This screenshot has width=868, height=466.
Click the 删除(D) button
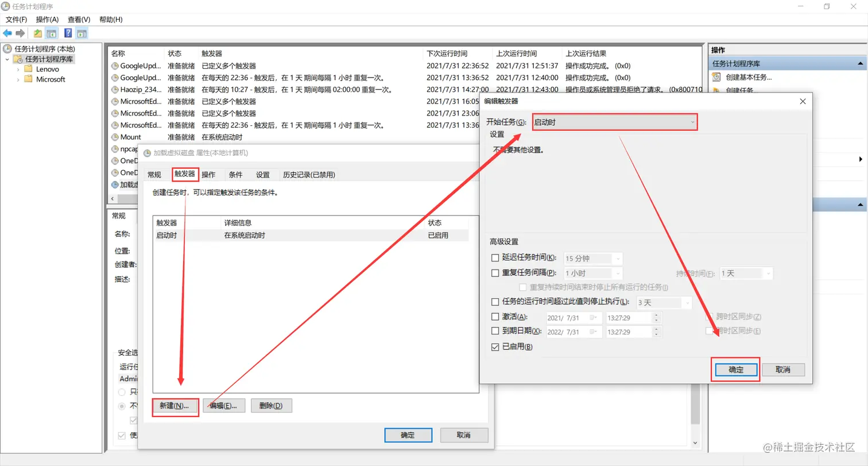(x=271, y=406)
